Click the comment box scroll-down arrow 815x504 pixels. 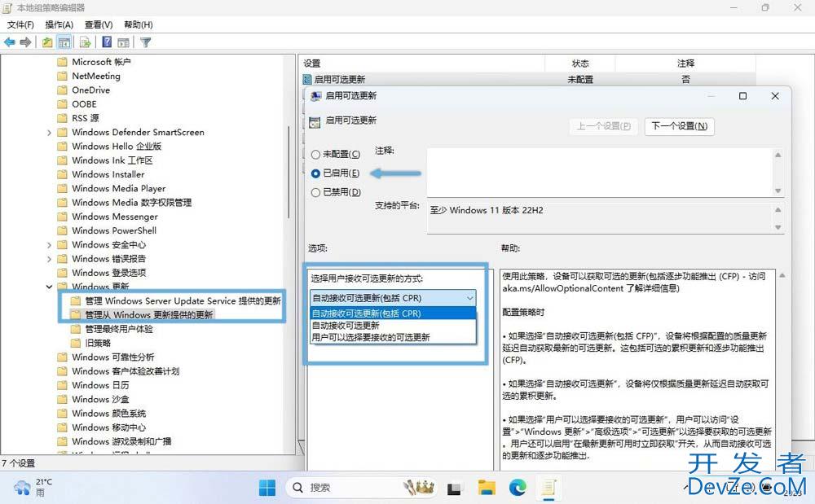778,191
